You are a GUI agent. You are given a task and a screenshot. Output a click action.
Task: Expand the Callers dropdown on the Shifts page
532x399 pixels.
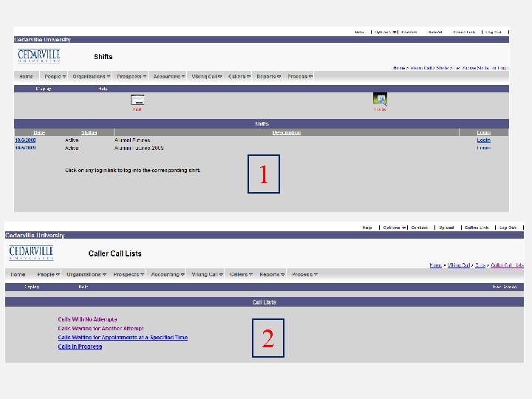click(x=239, y=76)
